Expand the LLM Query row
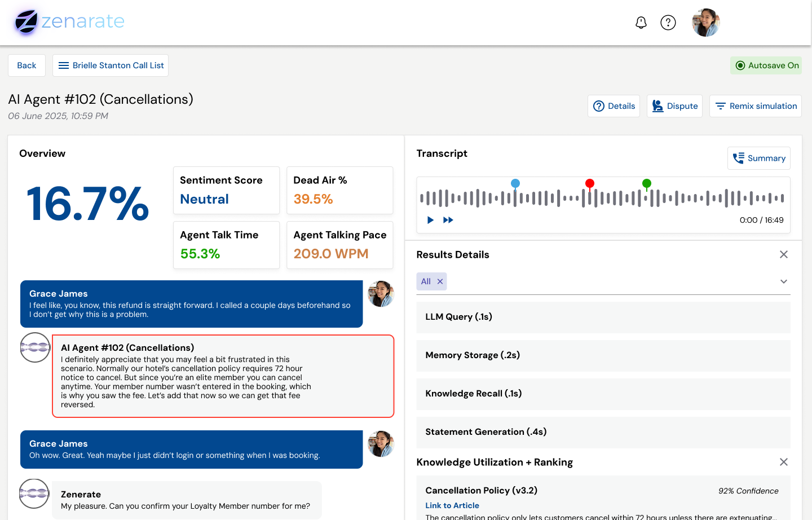 (x=603, y=317)
